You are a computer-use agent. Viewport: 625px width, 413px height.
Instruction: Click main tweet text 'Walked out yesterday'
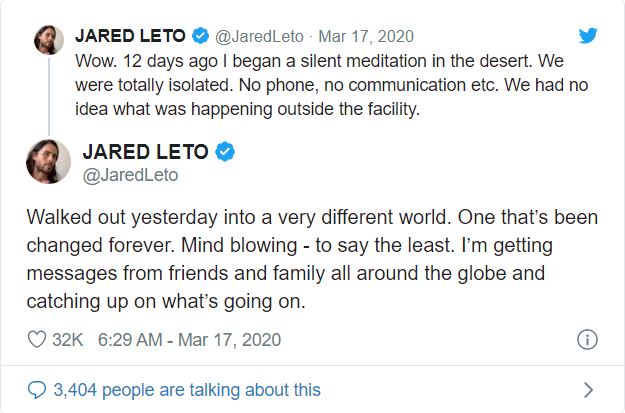[312, 259]
